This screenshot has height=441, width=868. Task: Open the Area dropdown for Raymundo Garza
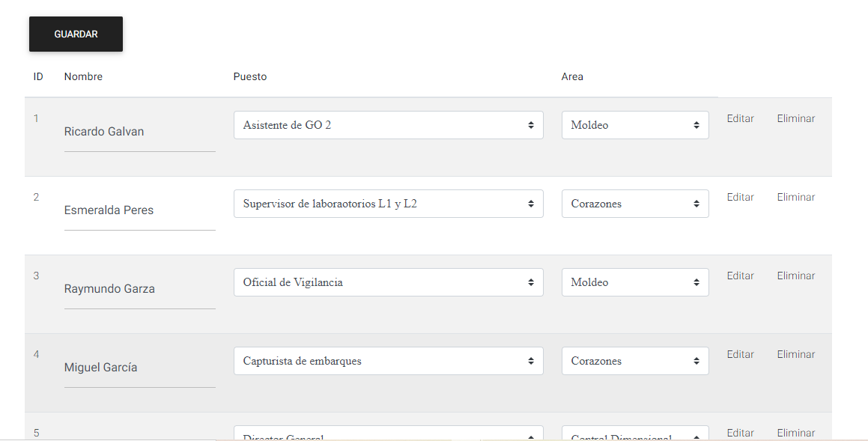tap(634, 282)
